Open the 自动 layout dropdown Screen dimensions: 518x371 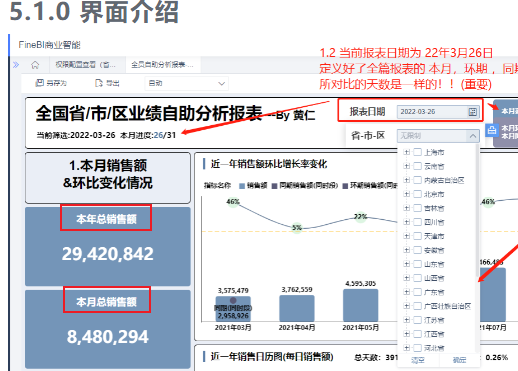(x=187, y=83)
